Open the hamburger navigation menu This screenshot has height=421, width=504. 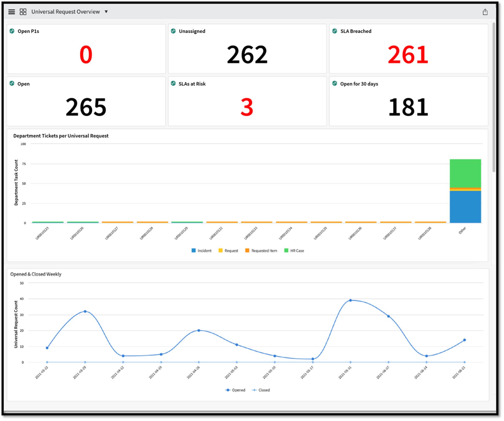click(11, 11)
